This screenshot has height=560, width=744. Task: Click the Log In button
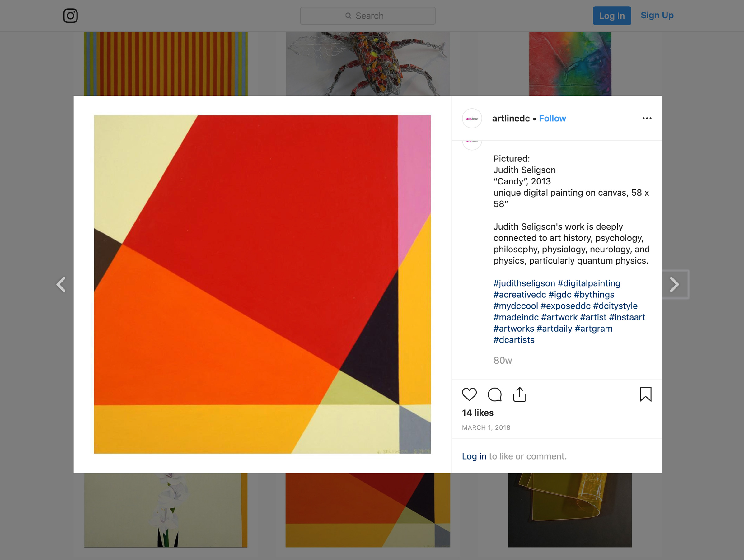(x=612, y=16)
